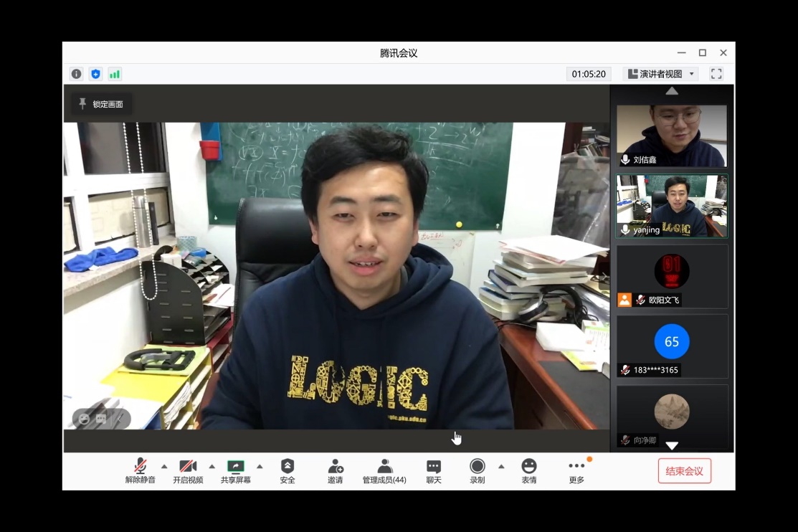Open the 聊天 chat panel
798x532 pixels.
click(434, 471)
